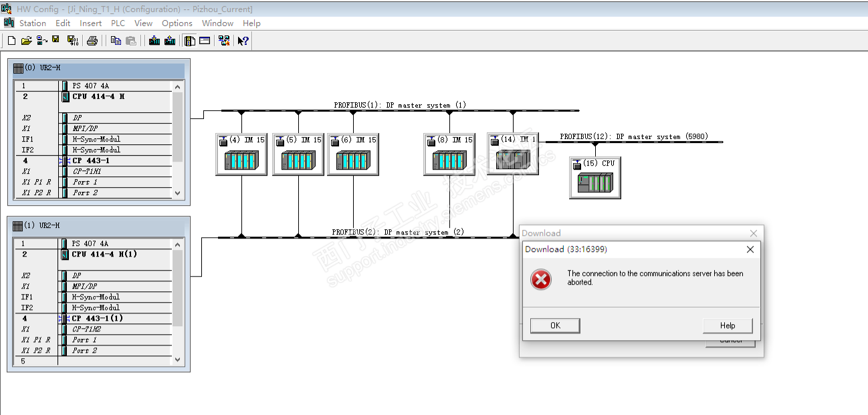
Task: Click the Save floppy disk icon
Action: point(56,40)
